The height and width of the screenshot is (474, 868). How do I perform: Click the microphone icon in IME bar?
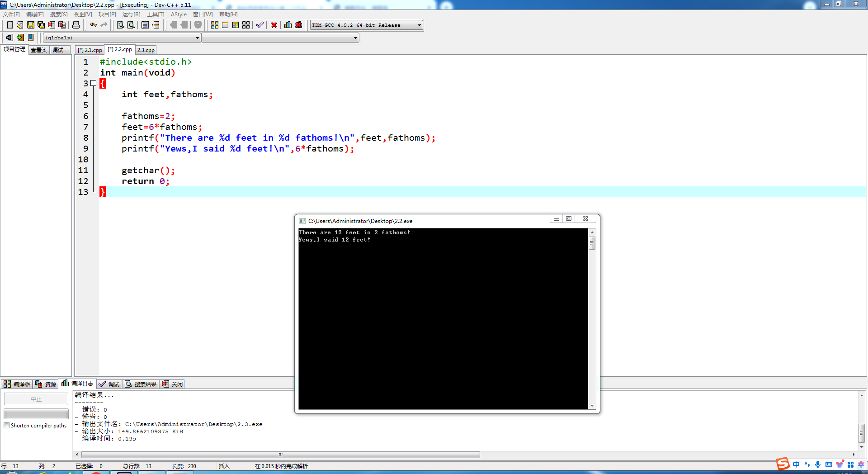tap(818, 465)
